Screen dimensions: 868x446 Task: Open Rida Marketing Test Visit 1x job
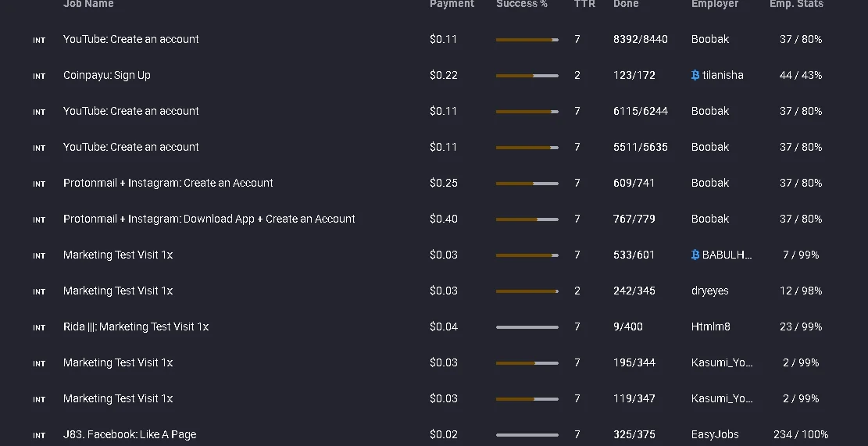tap(136, 327)
